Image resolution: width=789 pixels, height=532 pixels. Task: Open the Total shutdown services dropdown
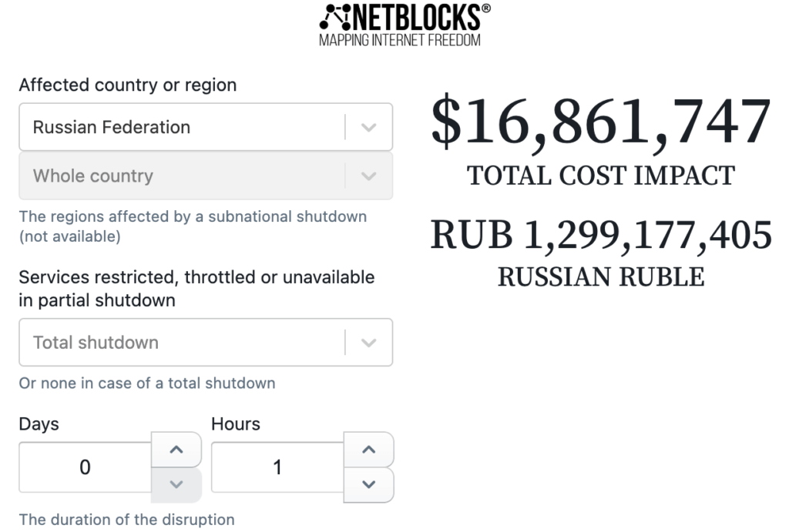coord(206,343)
